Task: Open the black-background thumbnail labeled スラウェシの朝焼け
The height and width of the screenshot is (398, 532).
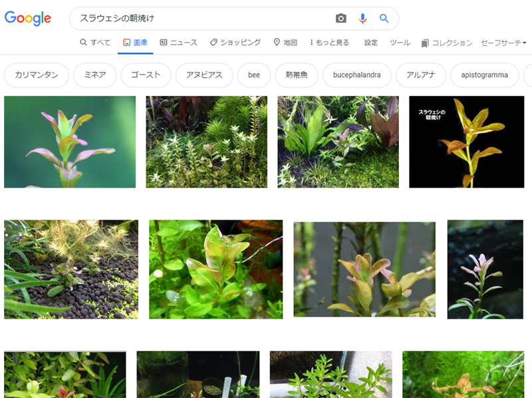Action: point(467,142)
